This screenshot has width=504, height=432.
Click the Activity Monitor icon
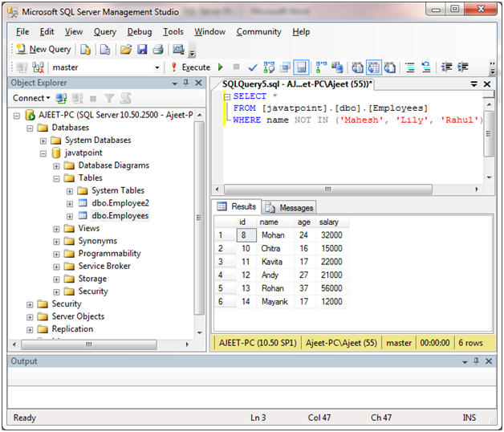pos(178,50)
